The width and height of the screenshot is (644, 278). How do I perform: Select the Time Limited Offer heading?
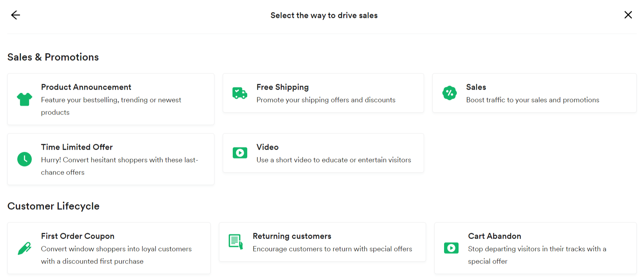pos(77,147)
